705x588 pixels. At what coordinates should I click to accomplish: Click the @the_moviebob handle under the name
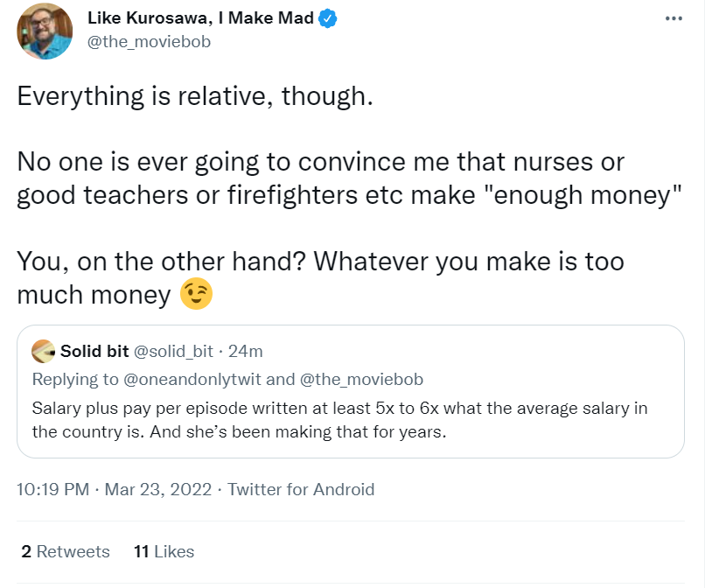[x=150, y=41]
